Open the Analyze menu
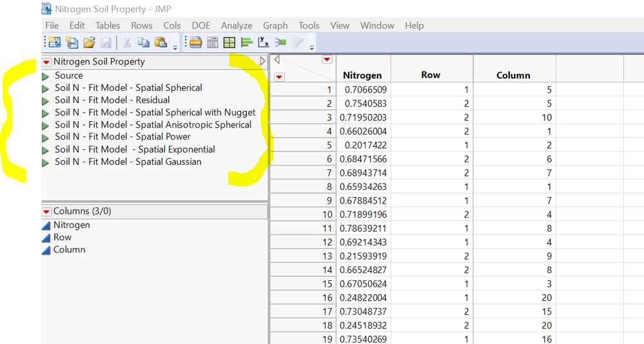This screenshot has height=344, width=644. (x=237, y=26)
